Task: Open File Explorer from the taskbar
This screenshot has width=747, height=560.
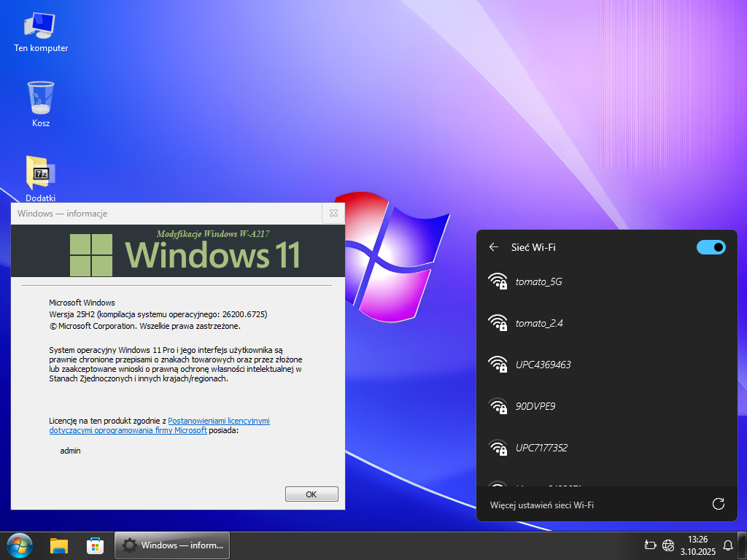Action: coord(59,545)
